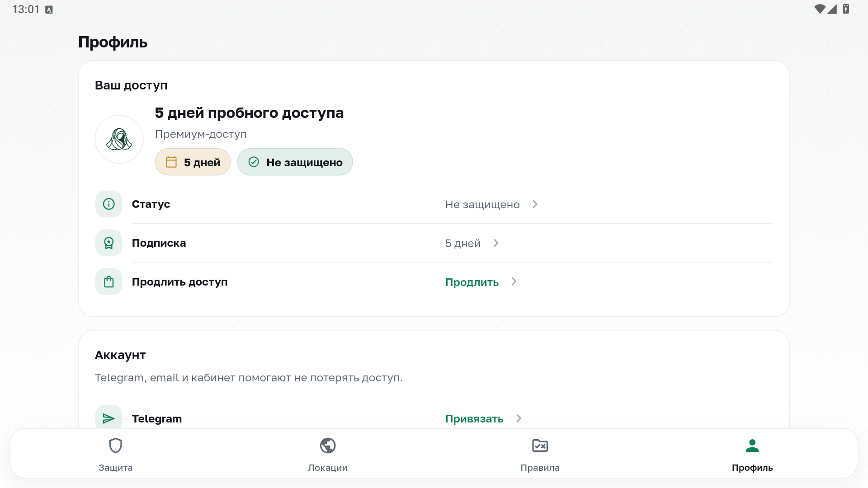Click the green Привязать link

tap(474, 419)
